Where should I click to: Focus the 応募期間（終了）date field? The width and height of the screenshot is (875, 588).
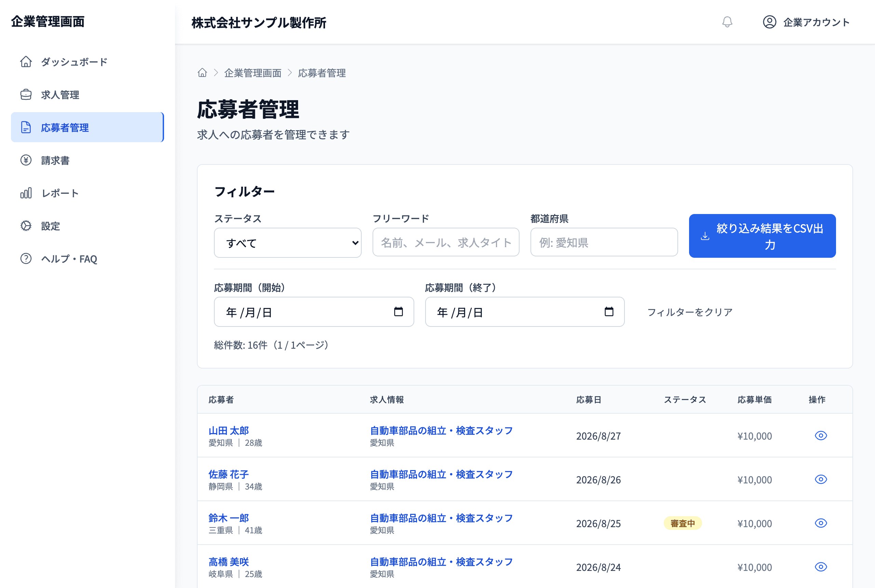[524, 312]
